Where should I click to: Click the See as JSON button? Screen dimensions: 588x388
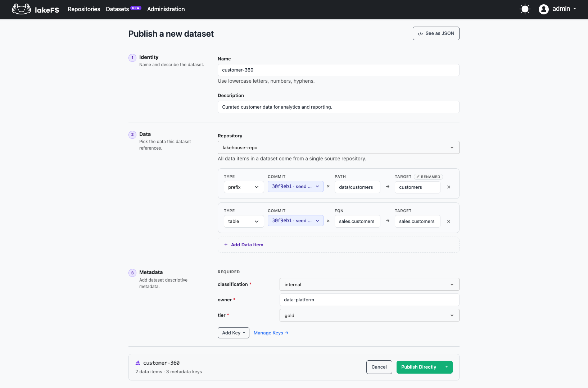(436, 33)
